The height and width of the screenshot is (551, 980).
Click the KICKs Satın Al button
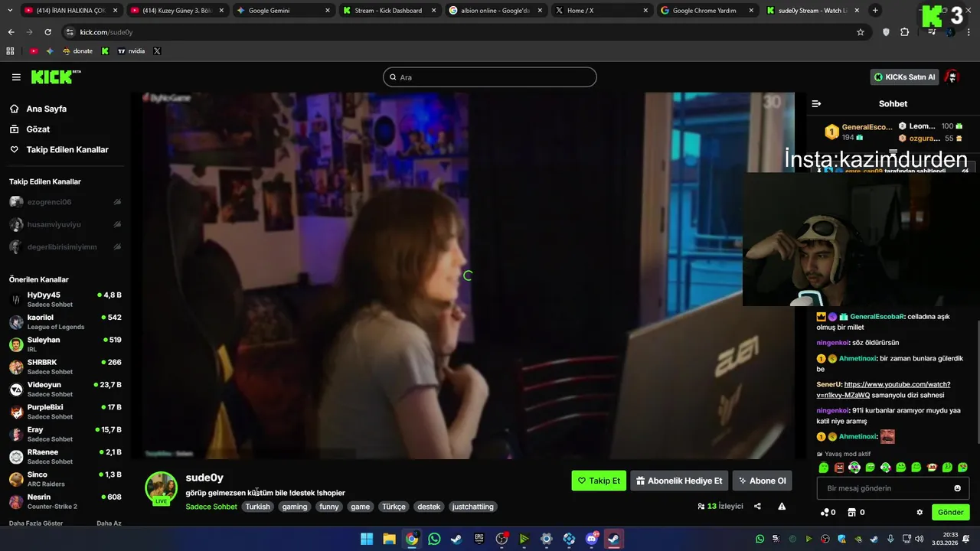tap(904, 77)
